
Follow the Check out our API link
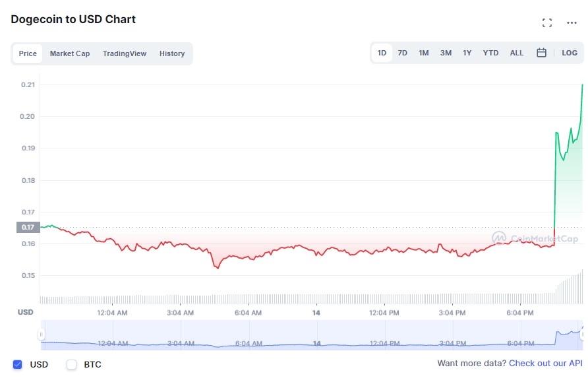point(545,364)
